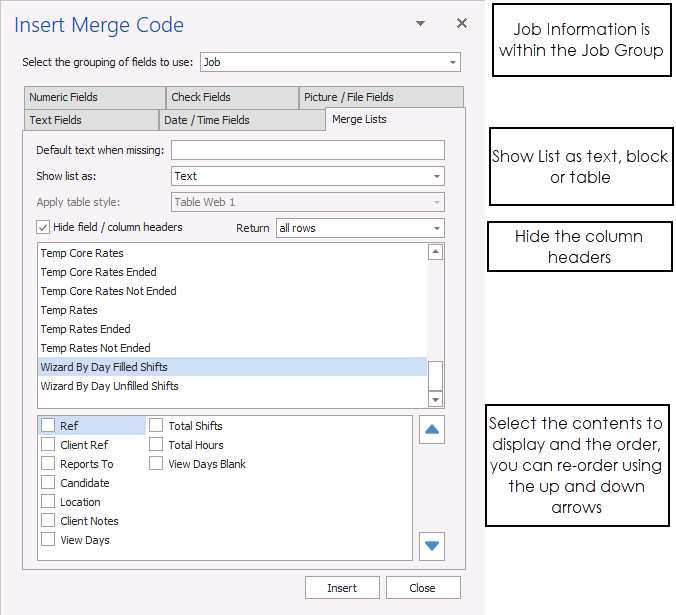Check the Client Ref checkbox

pyautogui.click(x=48, y=445)
